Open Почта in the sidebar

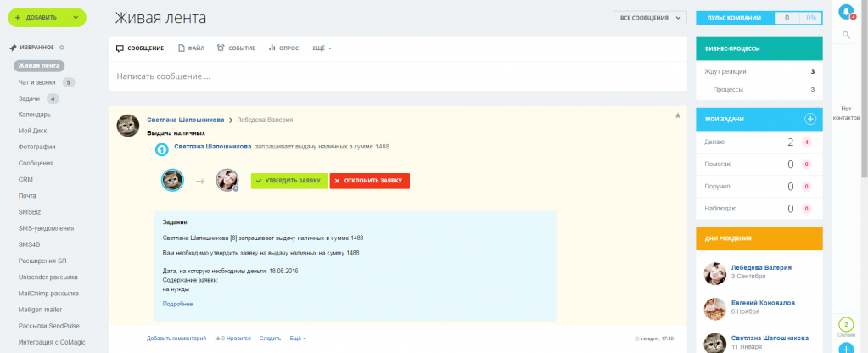(x=27, y=196)
